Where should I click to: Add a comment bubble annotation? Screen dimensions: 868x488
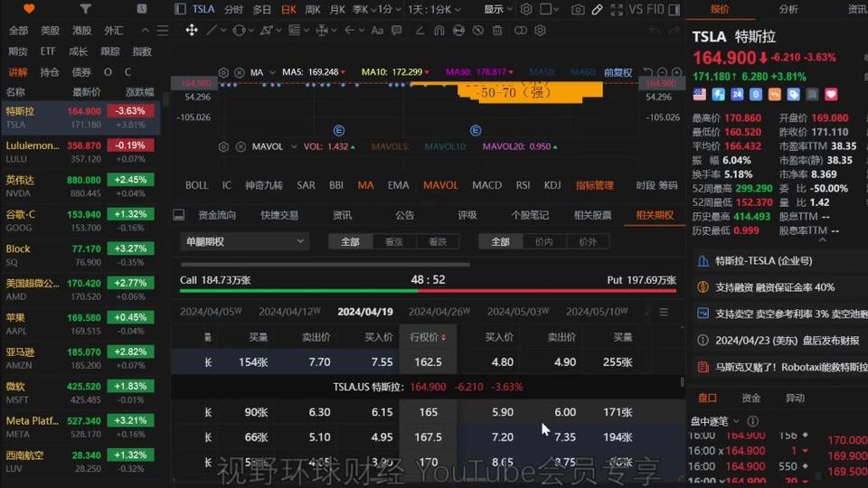(396, 30)
